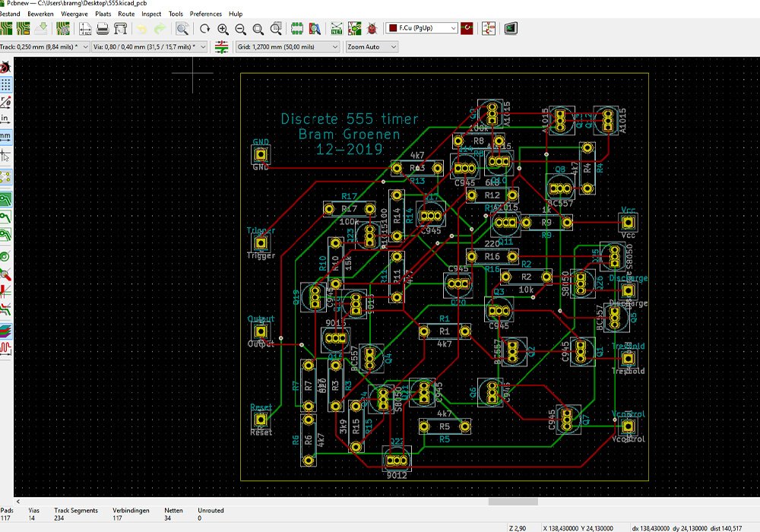Viewport: 760px width, 532px height.
Task: Click the horizontal scrollbar thumb
Action: [513, 502]
